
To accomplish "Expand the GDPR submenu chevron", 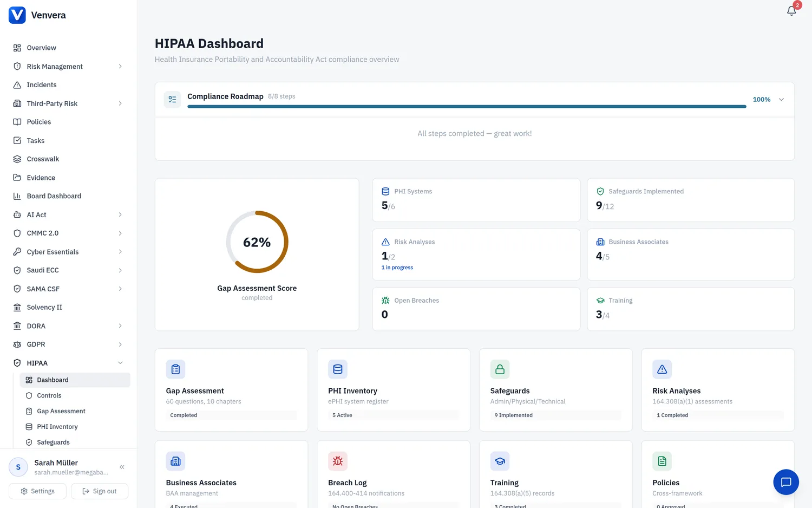I will [120, 344].
